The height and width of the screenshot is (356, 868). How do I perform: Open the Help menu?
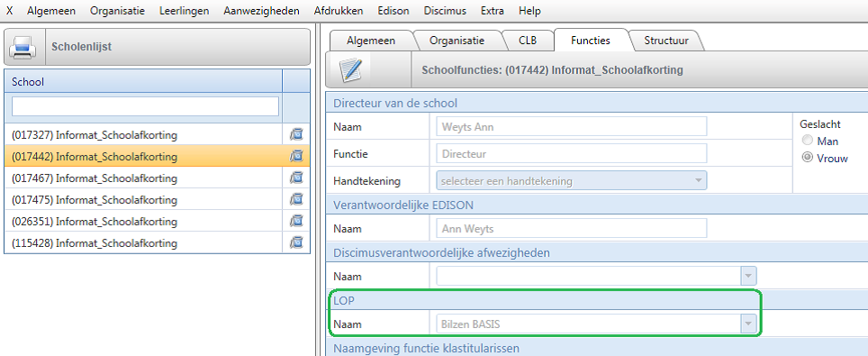529,11
